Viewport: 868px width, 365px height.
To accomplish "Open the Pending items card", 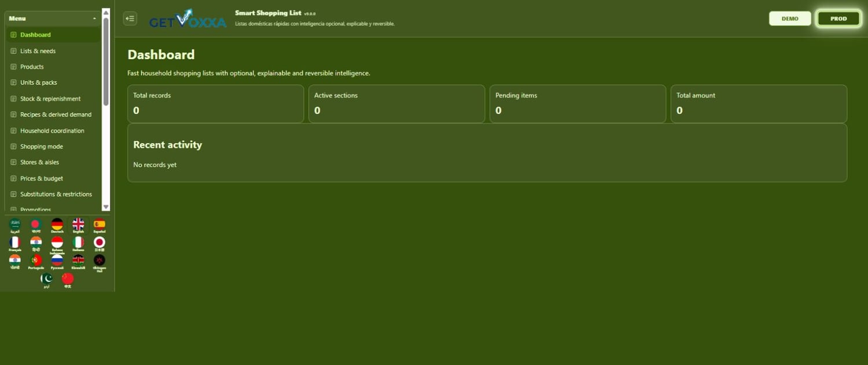I will [x=578, y=104].
